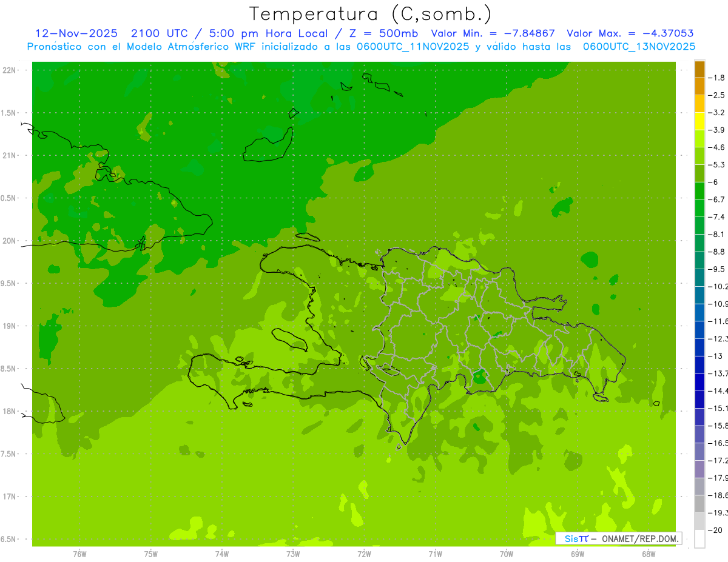Click the "Valor Max. = -4.37053" value

pyautogui.click(x=630, y=33)
